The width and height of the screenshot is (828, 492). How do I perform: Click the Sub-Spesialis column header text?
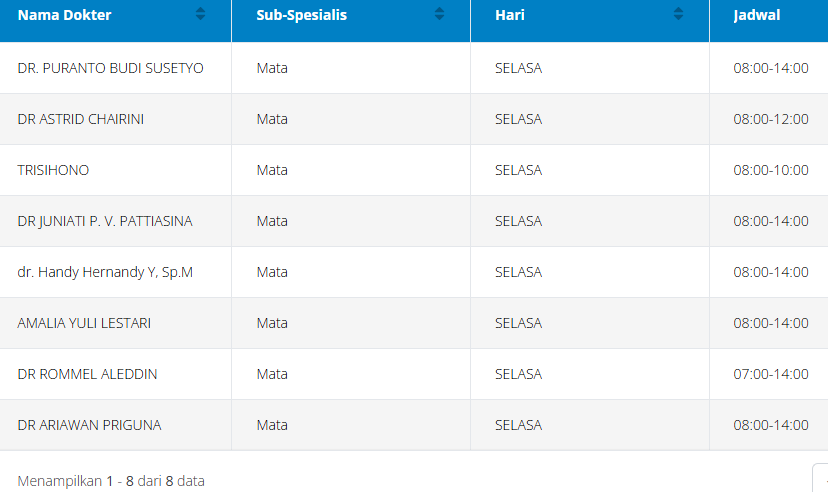(302, 15)
